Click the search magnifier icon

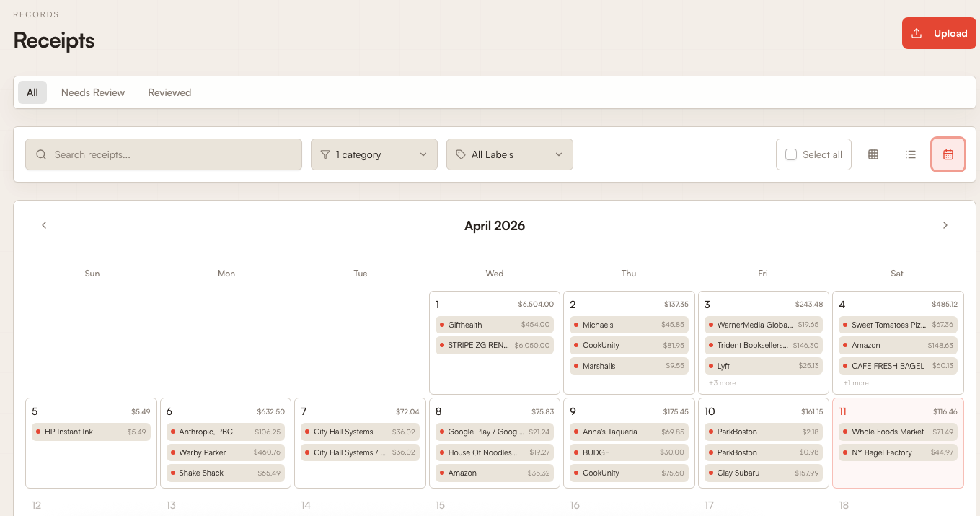(40, 154)
